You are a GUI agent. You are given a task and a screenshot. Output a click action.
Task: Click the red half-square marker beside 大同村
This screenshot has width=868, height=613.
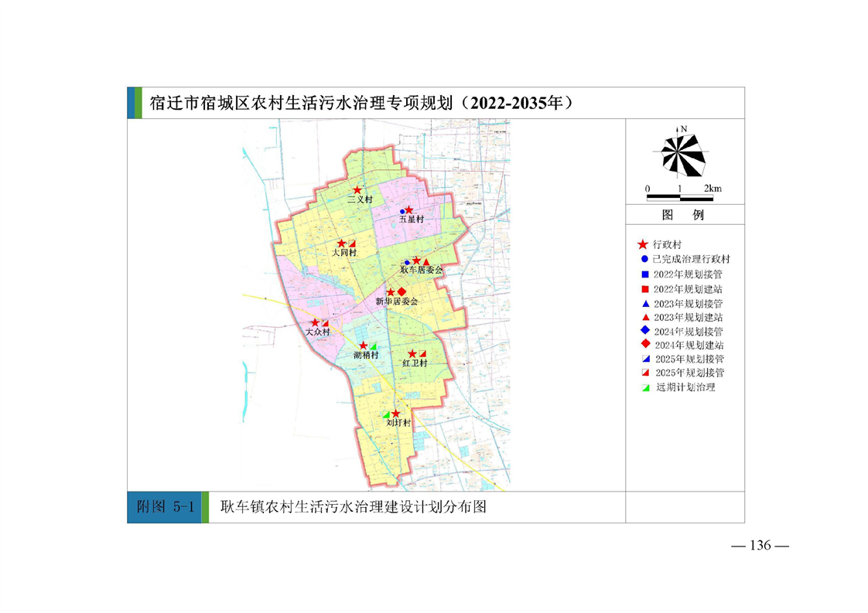pyautogui.click(x=352, y=243)
